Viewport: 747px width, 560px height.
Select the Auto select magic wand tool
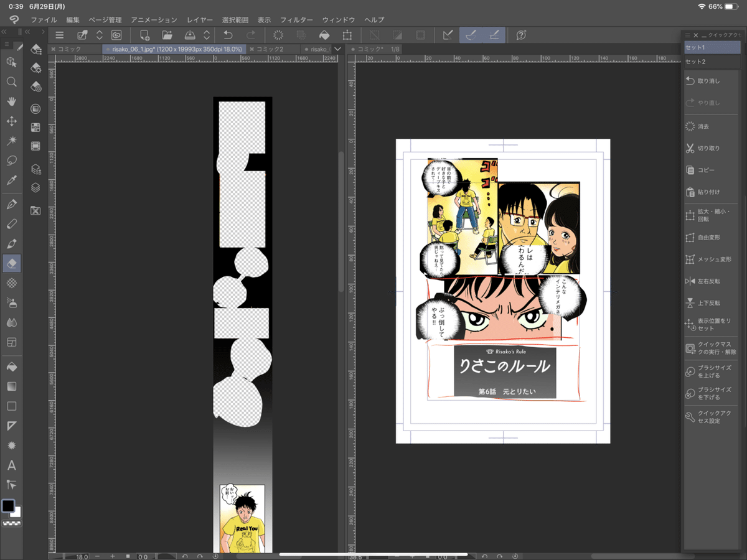click(x=11, y=141)
